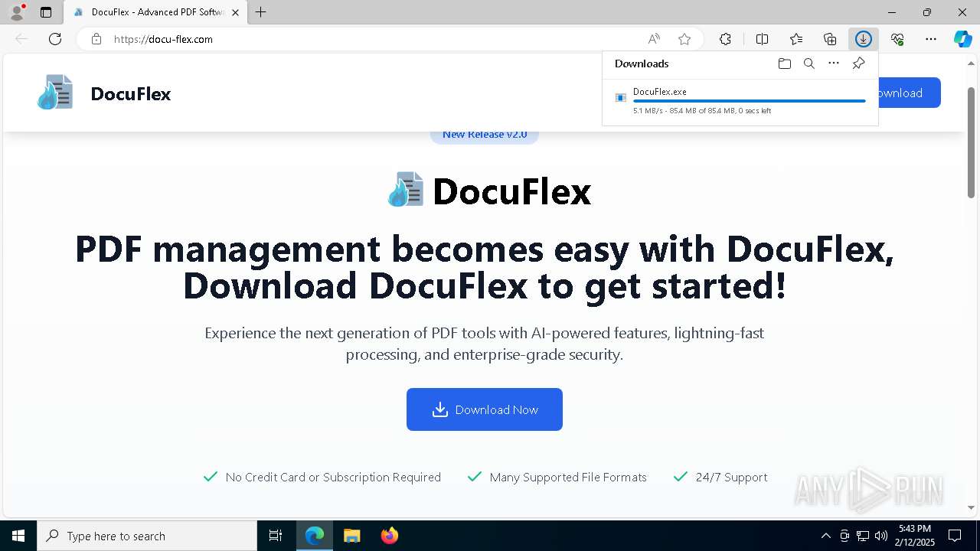Open the clock showing 5:43 PM

(915, 536)
